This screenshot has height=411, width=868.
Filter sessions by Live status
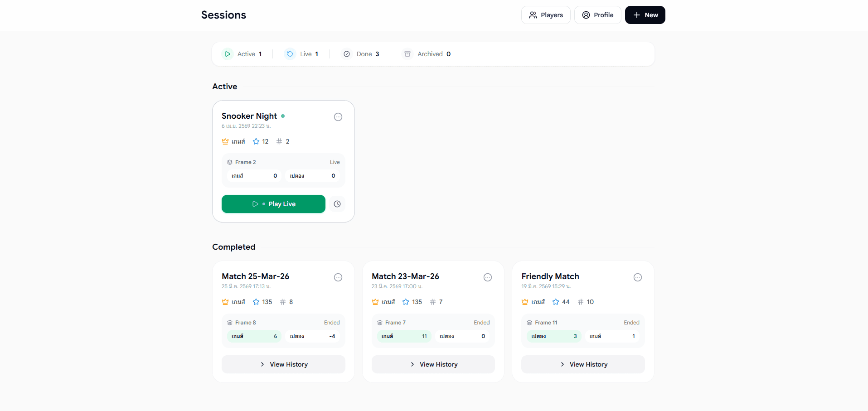point(301,54)
